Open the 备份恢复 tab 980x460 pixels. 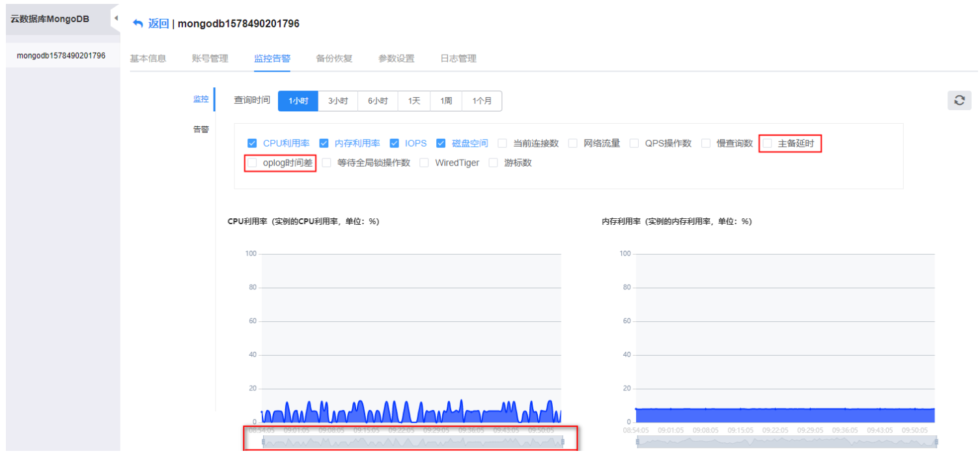334,59
